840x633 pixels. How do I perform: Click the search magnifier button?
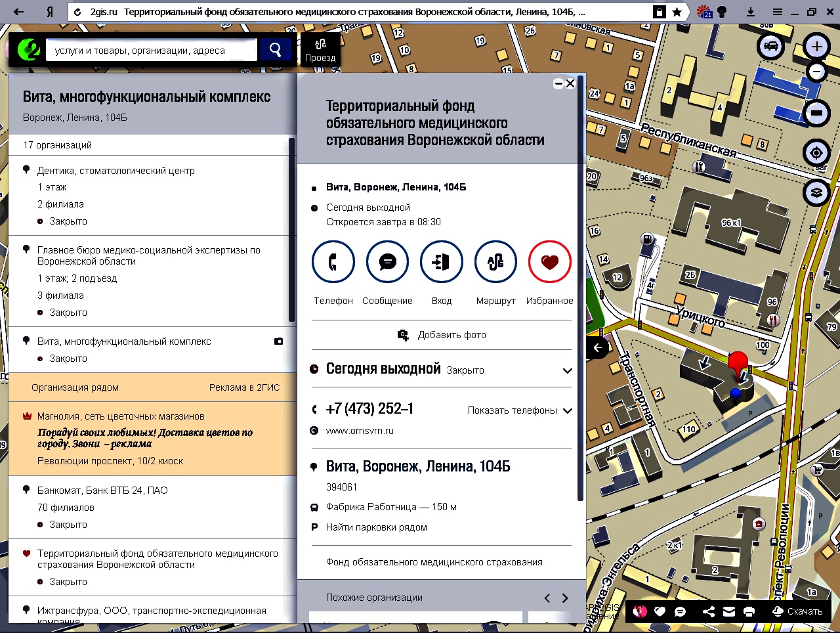click(276, 50)
